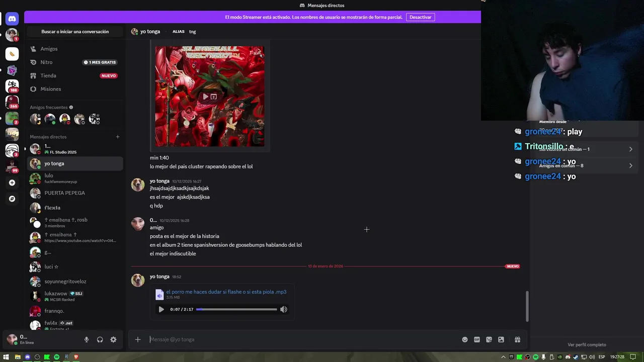This screenshot has width=644, height=362.
Task: Open the emaidana, rosb group chat
Action: [x=74, y=223]
